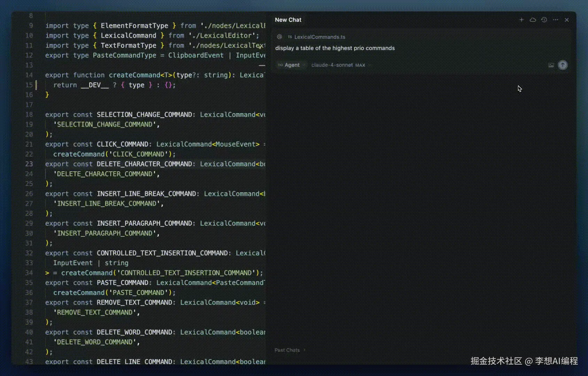Viewport: 588px width, 376px height.
Task: Click ElementFormatType import on line 9
Action: coord(134,26)
